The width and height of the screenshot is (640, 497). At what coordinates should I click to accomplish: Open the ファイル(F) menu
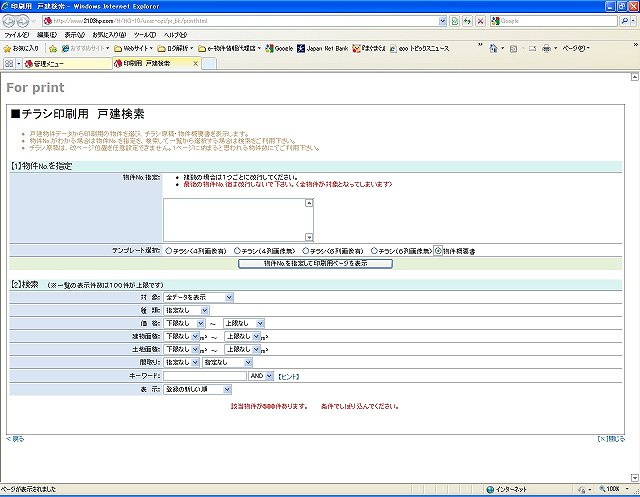[16, 35]
